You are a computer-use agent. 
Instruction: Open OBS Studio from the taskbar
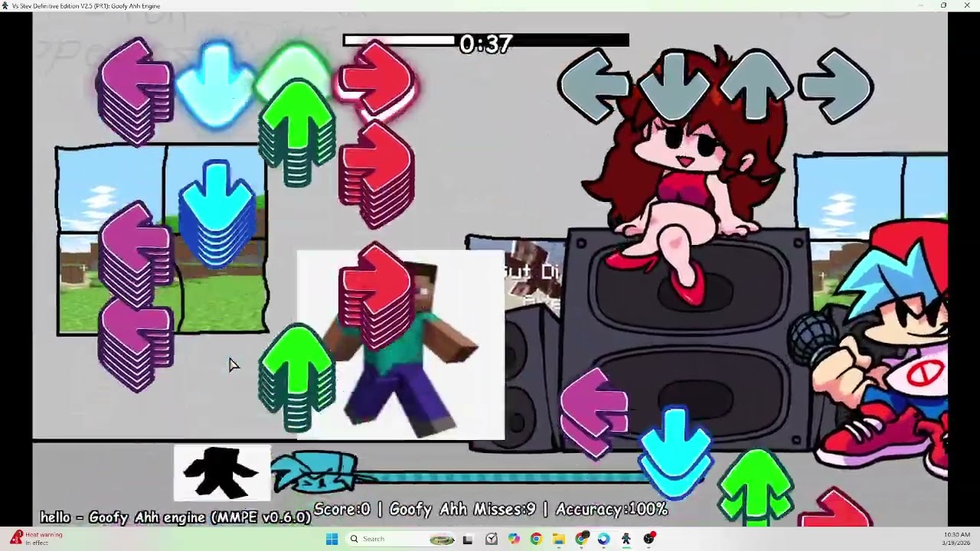649,539
